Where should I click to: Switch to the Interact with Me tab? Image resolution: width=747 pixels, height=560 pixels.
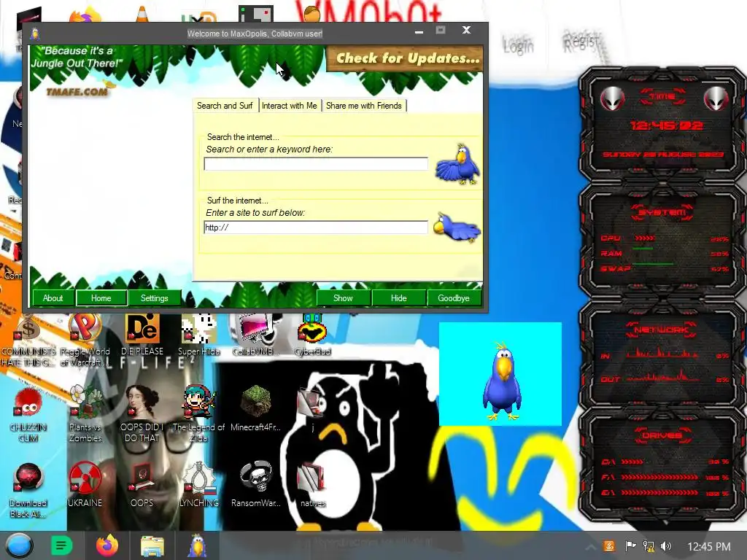click(x=289, y=106)
